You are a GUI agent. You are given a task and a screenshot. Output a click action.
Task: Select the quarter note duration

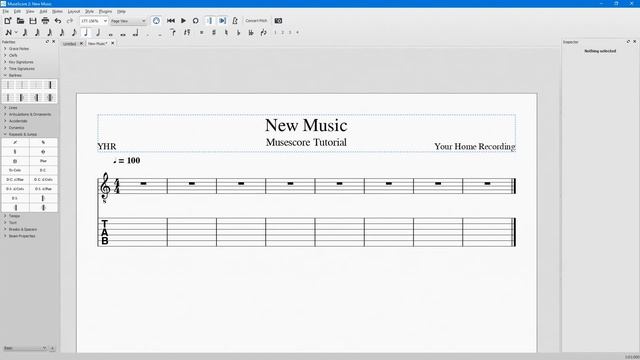tap(86, 33)
